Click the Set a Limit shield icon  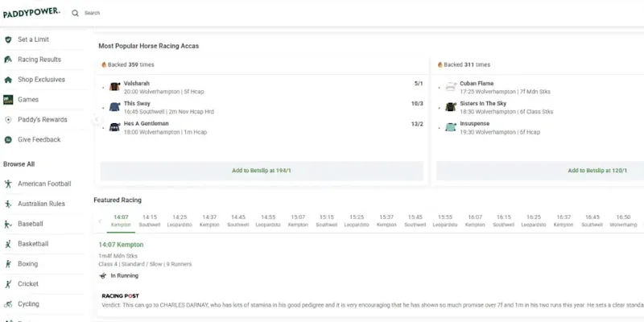pos(8,39)
